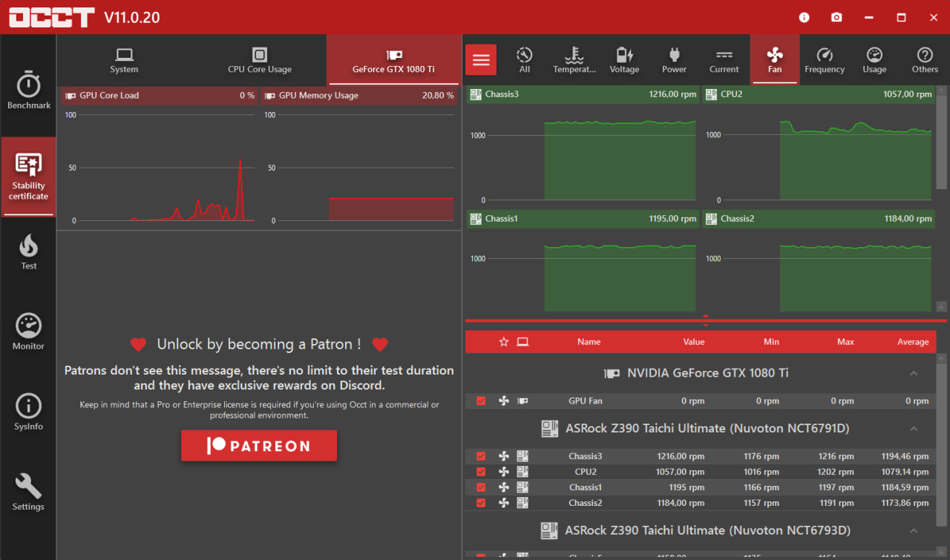Click the motherboard icon in Chassis1 row

522,487
